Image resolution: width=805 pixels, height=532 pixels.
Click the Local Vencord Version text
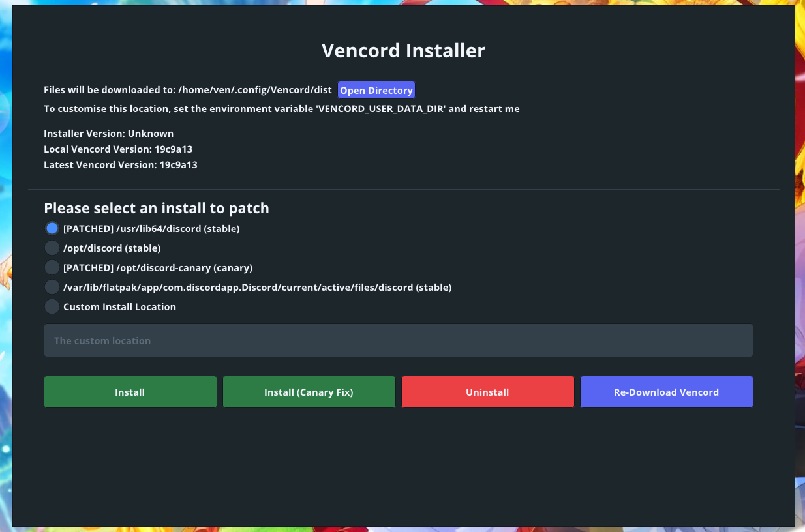click(118, 149)
